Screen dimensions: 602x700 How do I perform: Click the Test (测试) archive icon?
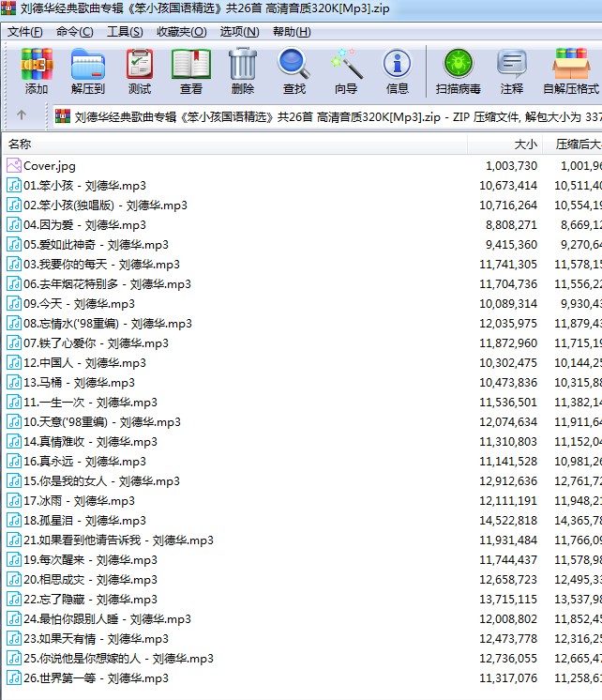click(140, 65)
